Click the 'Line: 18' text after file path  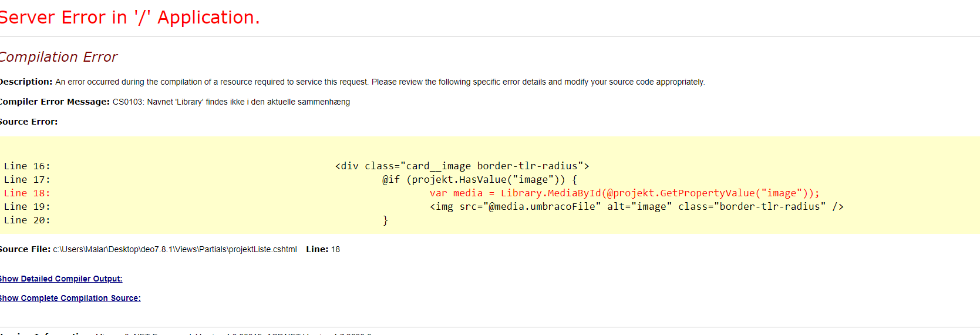click(x=323, y=249)
